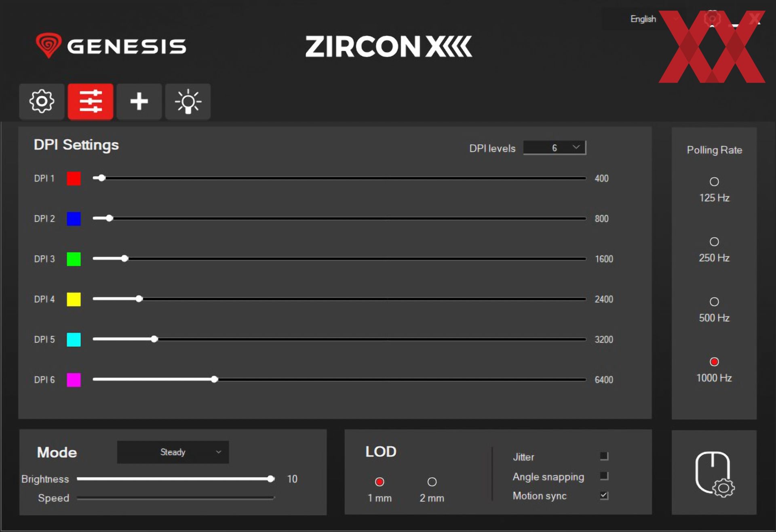The width and height of the screenshot is (776, 532).
Task: Click the blue DPI 2 color swatch
Action: click(74, 219)
